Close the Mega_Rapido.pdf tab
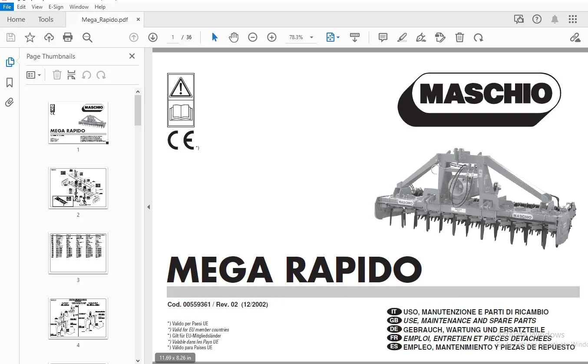This screenshot has height=364, width=588. click(138, 20)
